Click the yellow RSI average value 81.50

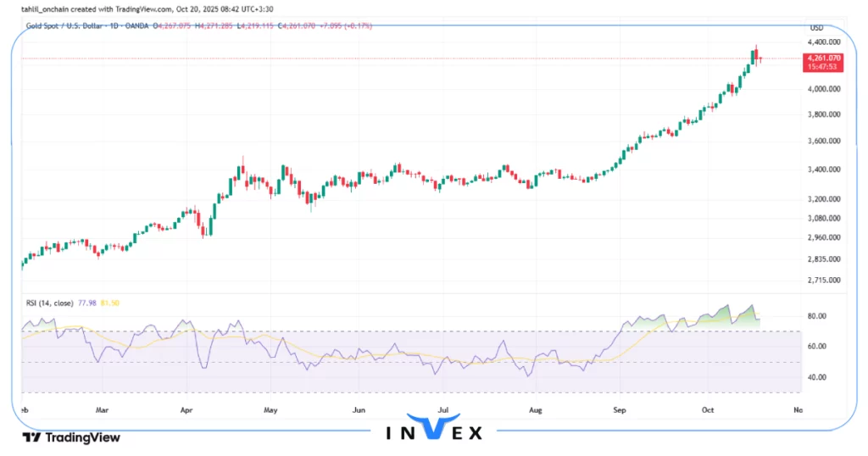110,302
